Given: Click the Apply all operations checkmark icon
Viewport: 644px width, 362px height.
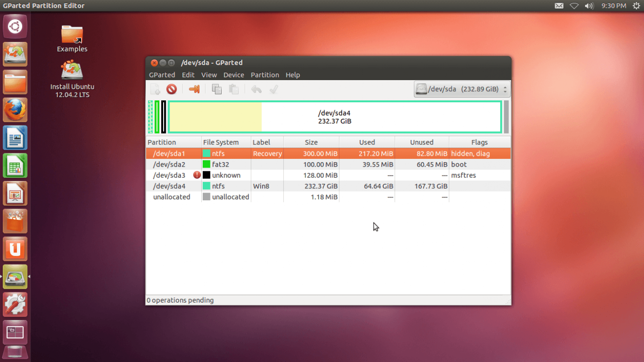Looking at the screenshot, I should coord(274,89).
